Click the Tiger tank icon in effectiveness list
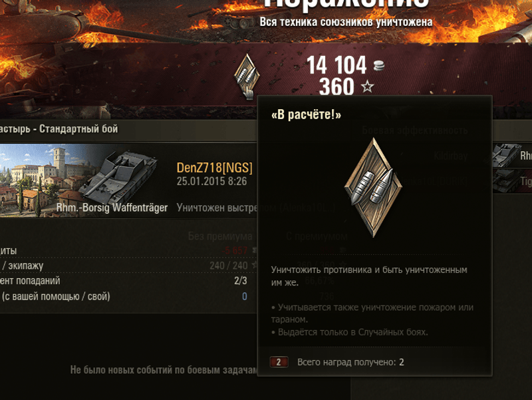Viewport: 532px width, 400px height. [505, 180]
